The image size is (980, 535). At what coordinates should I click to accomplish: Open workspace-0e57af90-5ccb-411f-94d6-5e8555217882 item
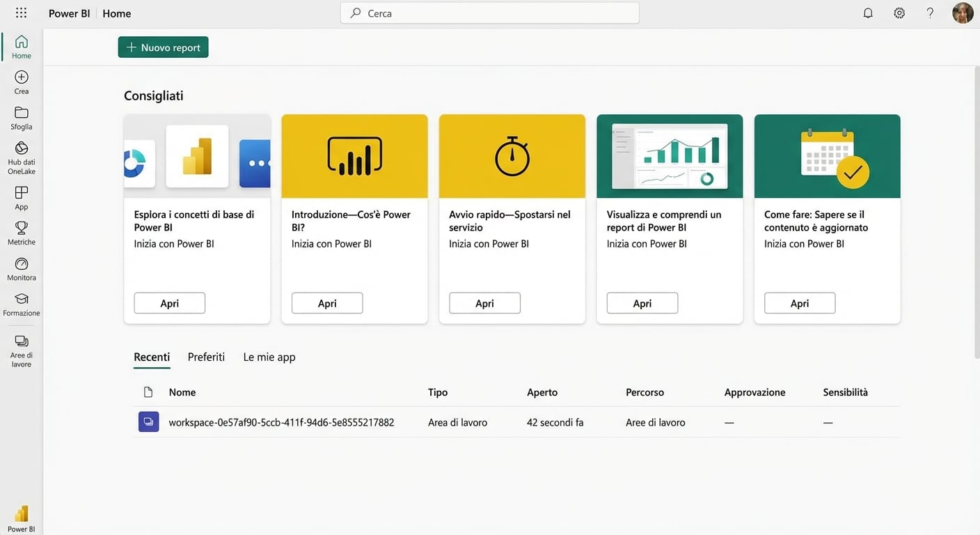(281, 422)
